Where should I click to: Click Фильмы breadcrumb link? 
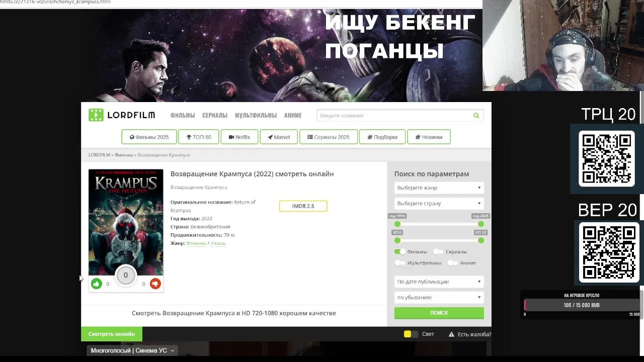tap(124, 155)
